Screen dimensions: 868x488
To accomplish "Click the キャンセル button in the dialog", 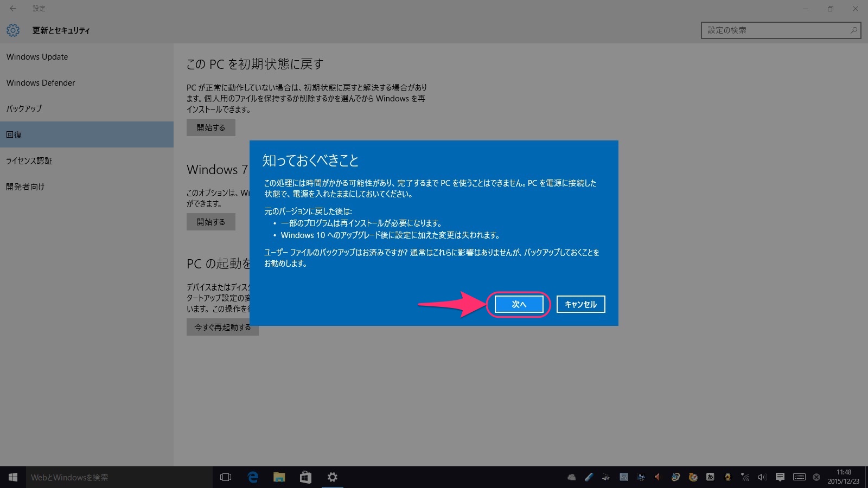I will pos(580,304).
